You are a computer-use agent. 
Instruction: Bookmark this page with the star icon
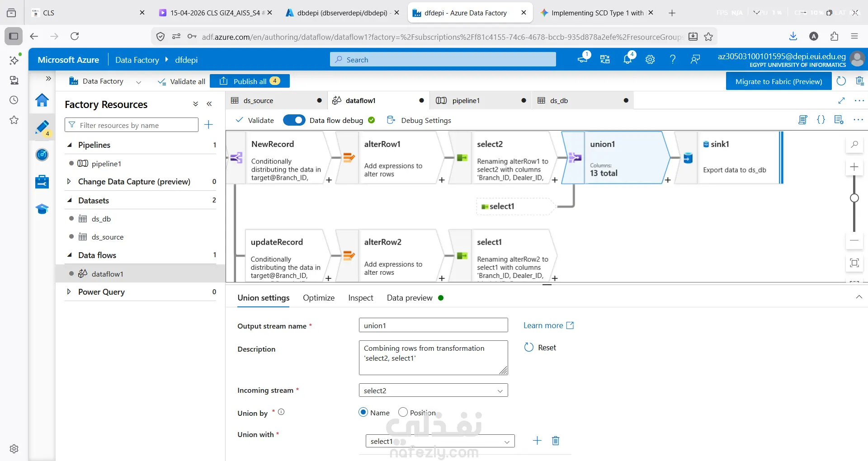pyautogui.click(x=708, y=37)
